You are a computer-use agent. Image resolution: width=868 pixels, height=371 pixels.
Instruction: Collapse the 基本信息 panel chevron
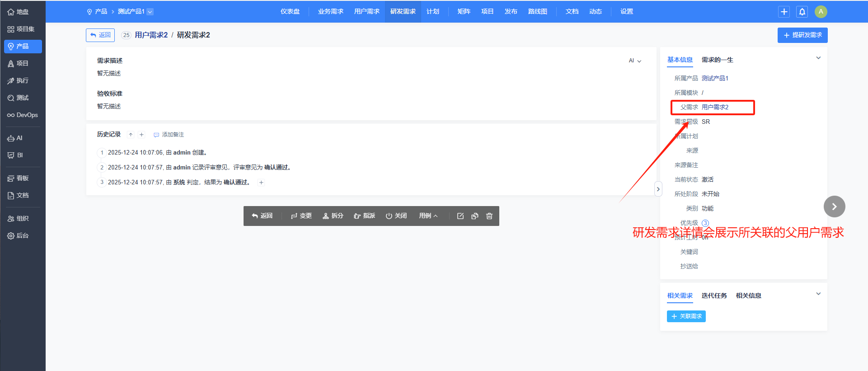[x=818, y=58]
